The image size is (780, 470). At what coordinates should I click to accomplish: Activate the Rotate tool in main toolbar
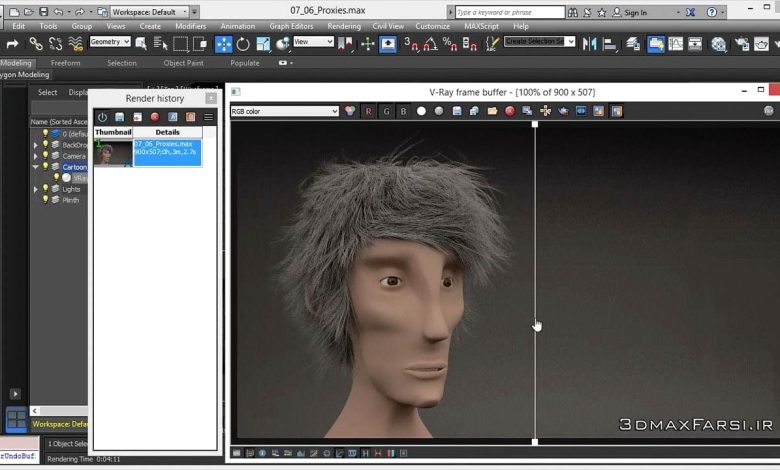[x=243, y=44]
